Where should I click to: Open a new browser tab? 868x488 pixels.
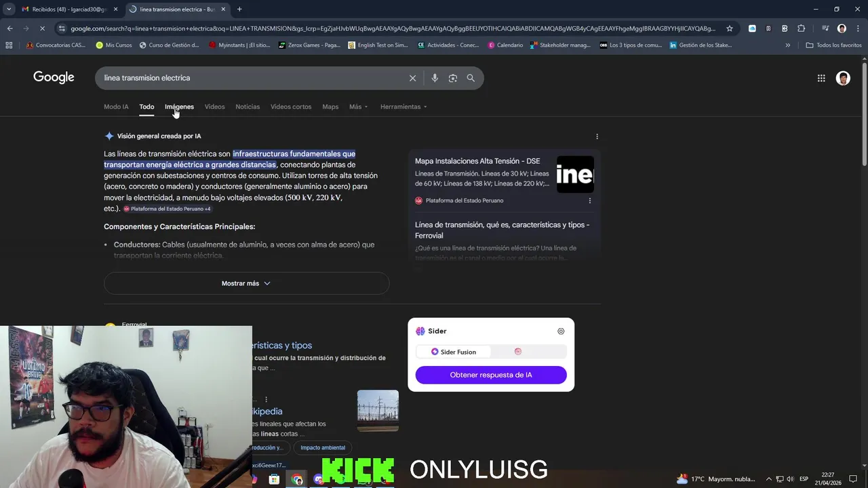(239, 9)
